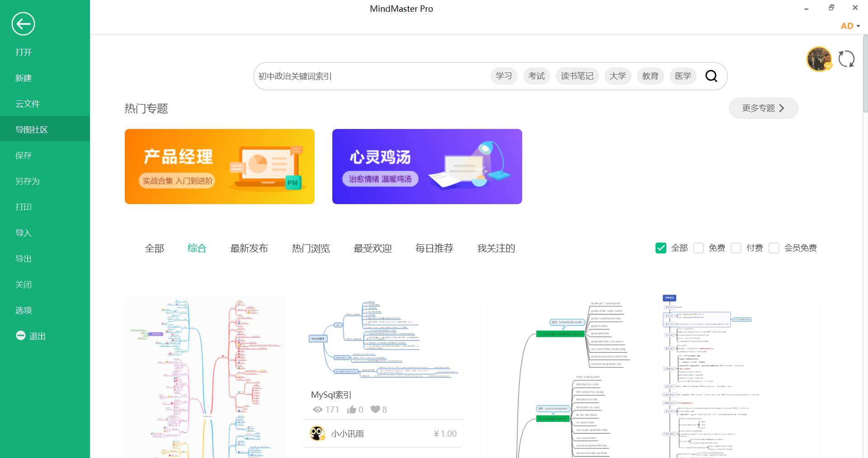Open the MySql索引 mind map thumbnail
Image resolution: width=868 pixels, height=458 pixels.
click(x=383, y=339)
